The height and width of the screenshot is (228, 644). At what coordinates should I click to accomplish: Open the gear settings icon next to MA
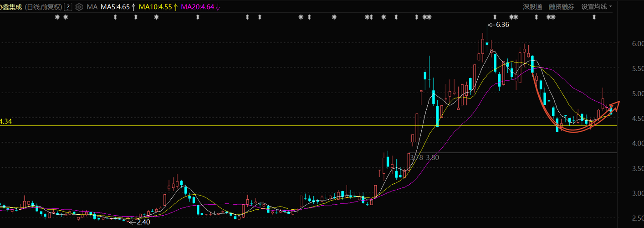coord(79,7)
